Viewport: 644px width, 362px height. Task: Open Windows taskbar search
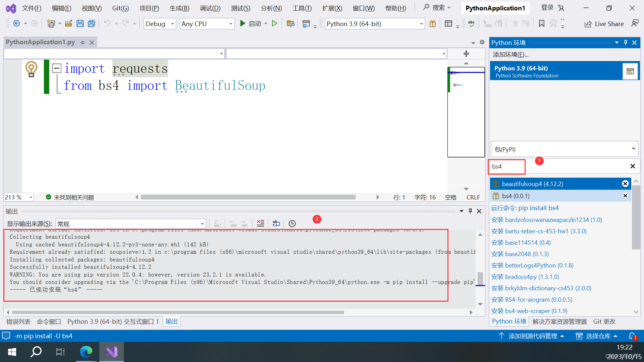click(x=36, y=352)
